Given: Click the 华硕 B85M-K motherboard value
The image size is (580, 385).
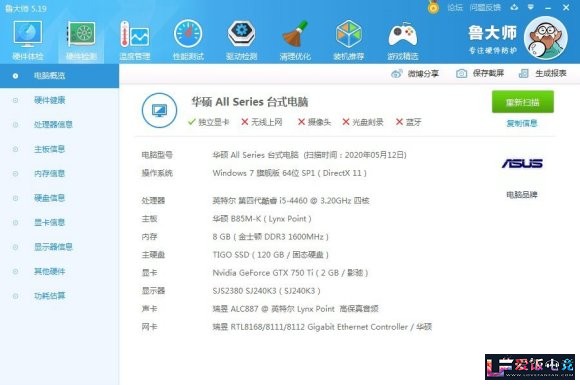Looking at the screenshot, I should click(262, 219).
